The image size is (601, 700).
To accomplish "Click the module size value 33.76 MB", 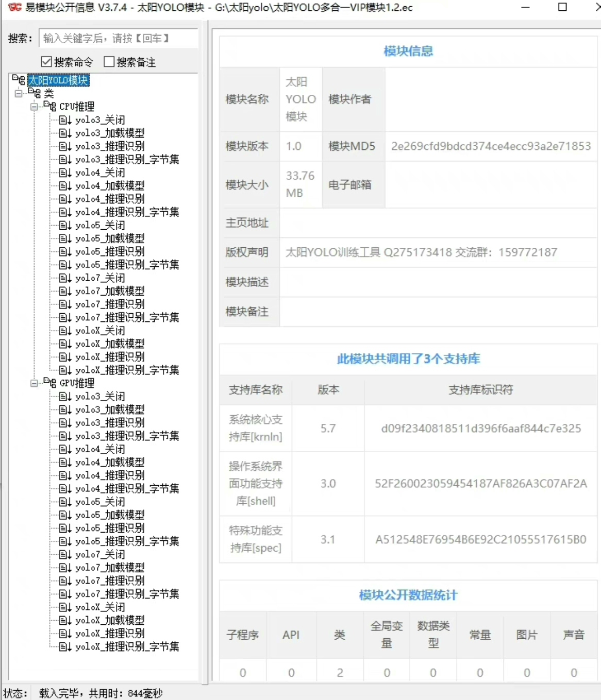I will 300,184.
